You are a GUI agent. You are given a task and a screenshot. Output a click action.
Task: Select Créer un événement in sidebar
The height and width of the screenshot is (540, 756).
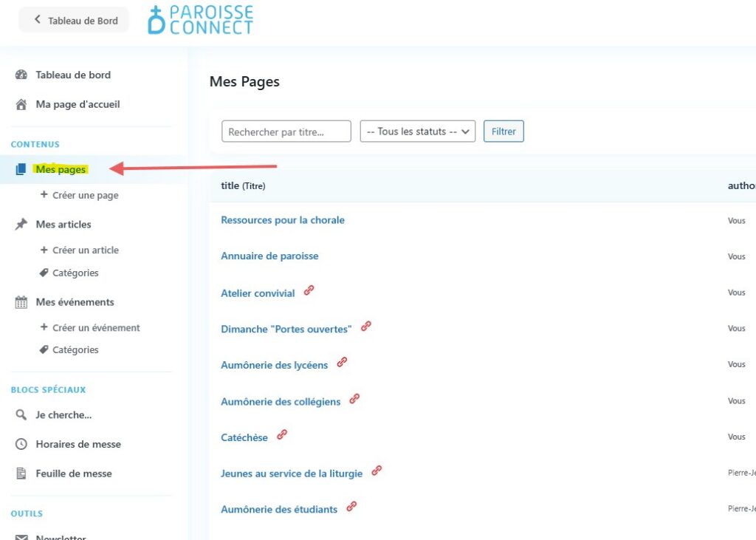point(96,328)
